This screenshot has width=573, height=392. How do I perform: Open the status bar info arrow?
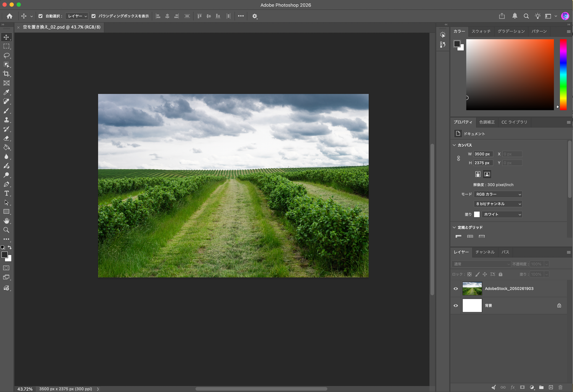coord(98,389)
